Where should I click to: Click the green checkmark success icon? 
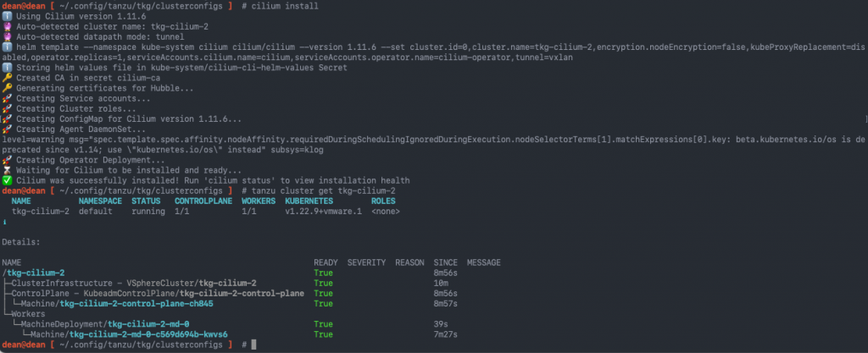[x=6, y=180]
